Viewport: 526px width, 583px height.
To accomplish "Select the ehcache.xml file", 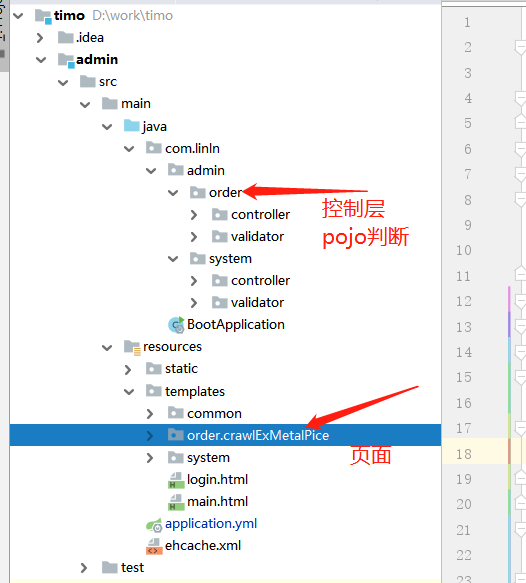I will (x=203, y=545).
